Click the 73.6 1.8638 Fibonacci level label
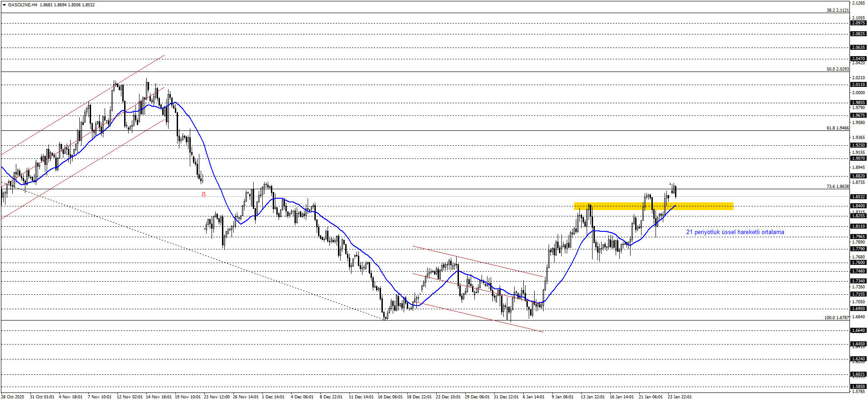This screenshot has height=402, width=868. (x=837, y=187)
